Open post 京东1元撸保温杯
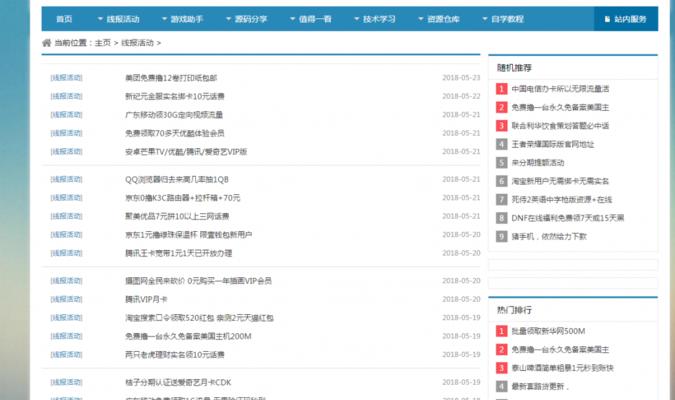 (189, 235)
